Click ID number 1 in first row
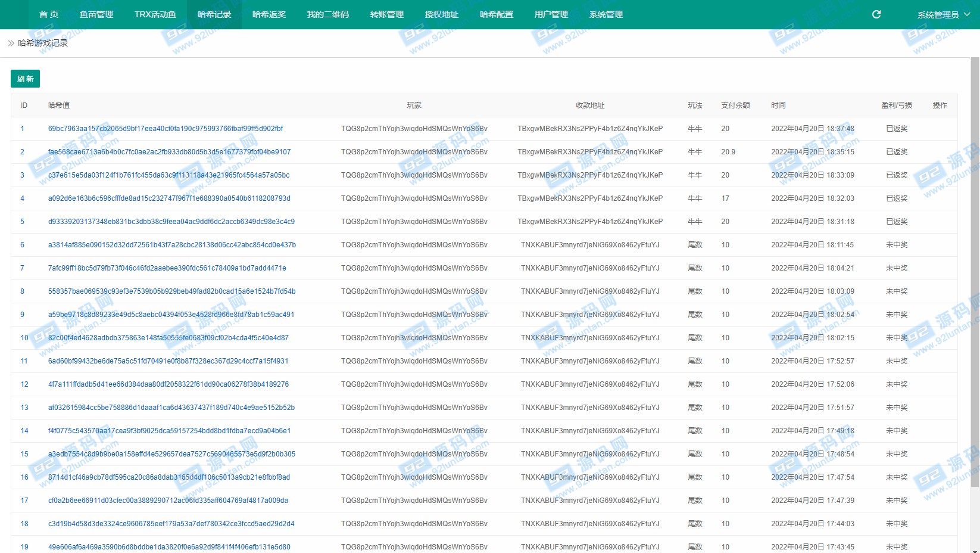The image size is (980, 553). (x=23, y=129)
